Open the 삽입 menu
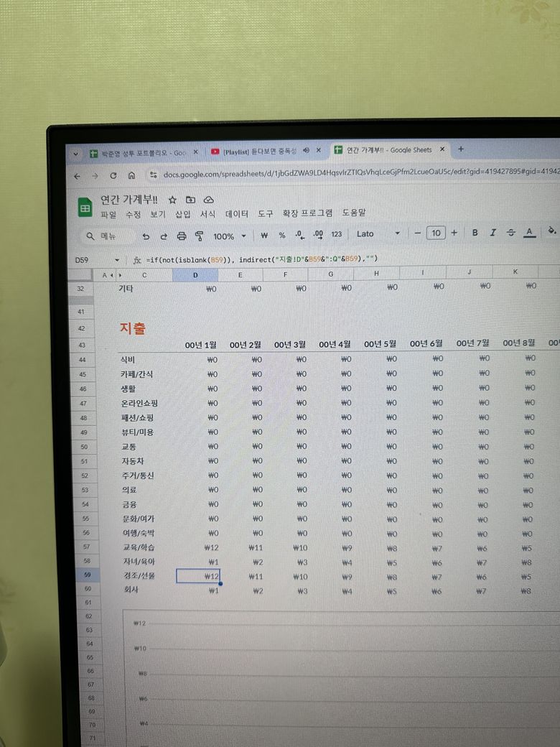Image resolution: width=560 pixels, height=747 pixels. [183, 214]
